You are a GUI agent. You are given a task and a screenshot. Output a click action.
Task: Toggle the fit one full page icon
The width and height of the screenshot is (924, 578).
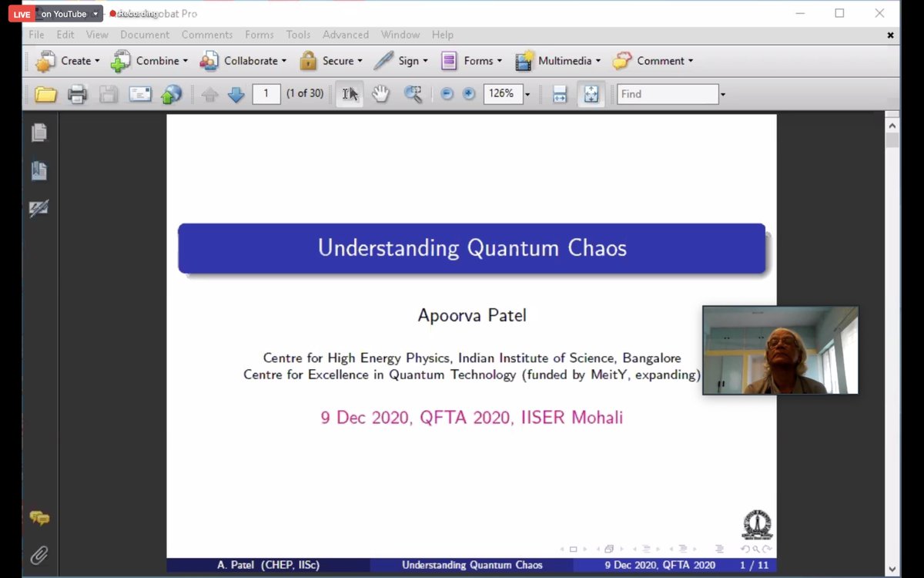pos(591,94)
